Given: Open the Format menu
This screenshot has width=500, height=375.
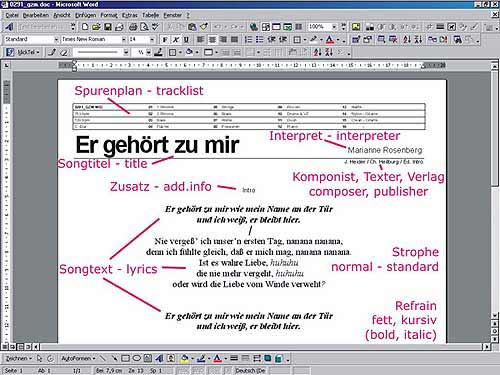Looking at the screenshot, I should click(109, 15).
